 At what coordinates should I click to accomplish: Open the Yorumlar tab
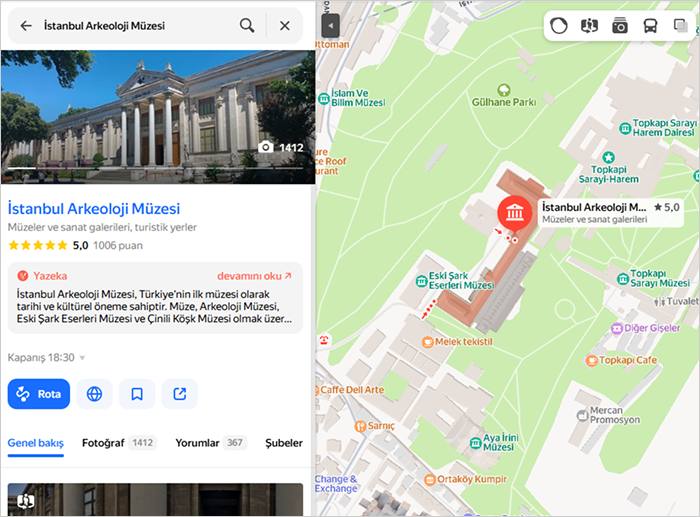point(211,443)
